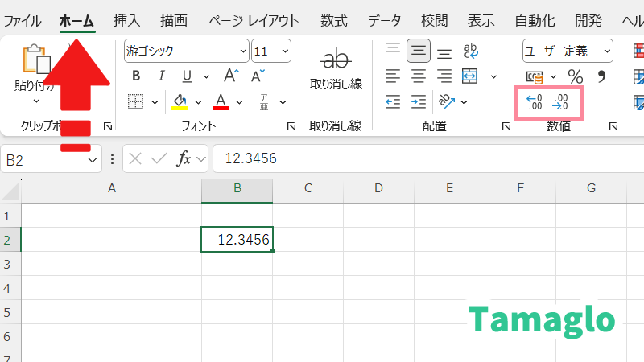
Task: Click the insert function fx button
Action: [x=184, y=158]
